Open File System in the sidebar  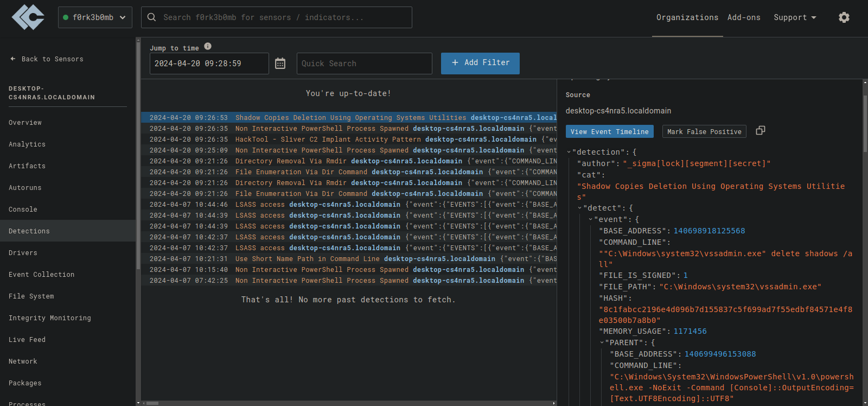[68, 296]
